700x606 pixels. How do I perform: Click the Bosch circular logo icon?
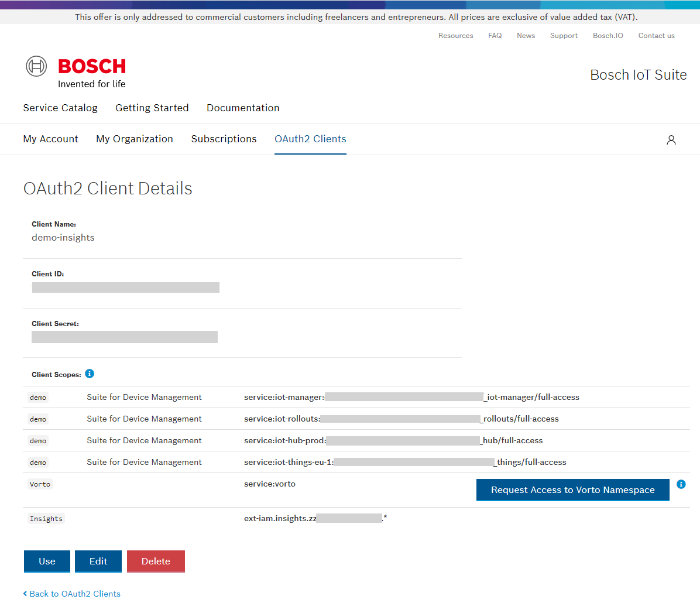coord(36,66)
